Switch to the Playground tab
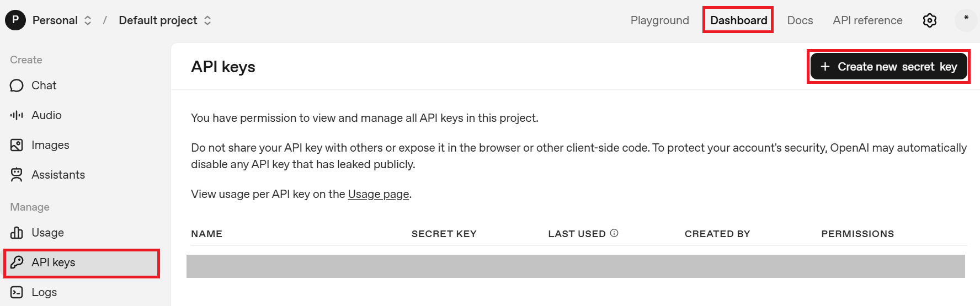Image resolution: width=980 pixels, height=306 pixels. pos(659,20)
